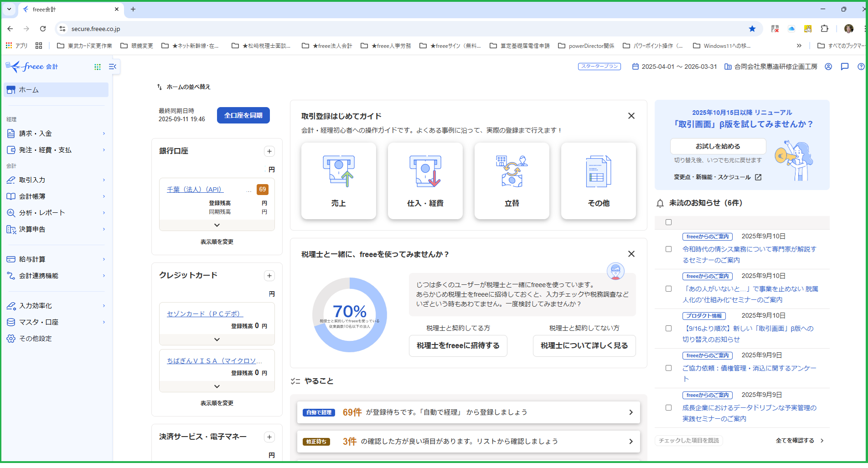Open 入力効率化 in the sidebar

point(56,306)
